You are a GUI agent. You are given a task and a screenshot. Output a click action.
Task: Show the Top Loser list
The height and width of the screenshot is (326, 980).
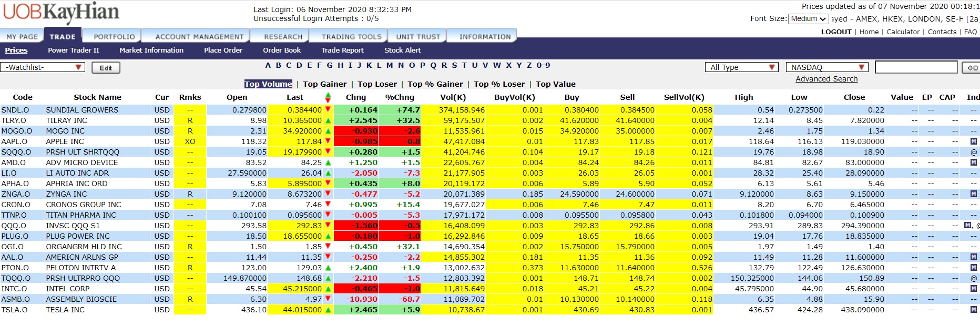point(377,84)
